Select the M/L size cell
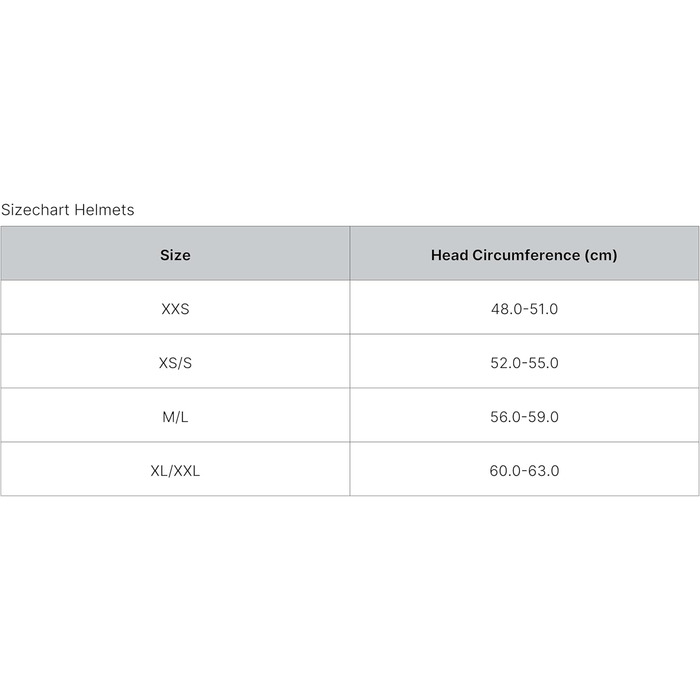700x700 pixels. click(x=175, y=417)
